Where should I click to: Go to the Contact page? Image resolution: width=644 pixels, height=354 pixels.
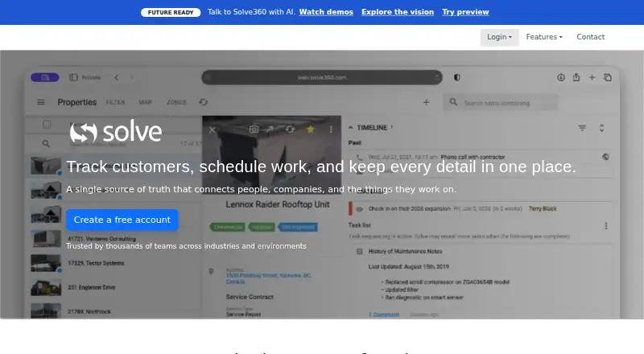tap(591, 37)
